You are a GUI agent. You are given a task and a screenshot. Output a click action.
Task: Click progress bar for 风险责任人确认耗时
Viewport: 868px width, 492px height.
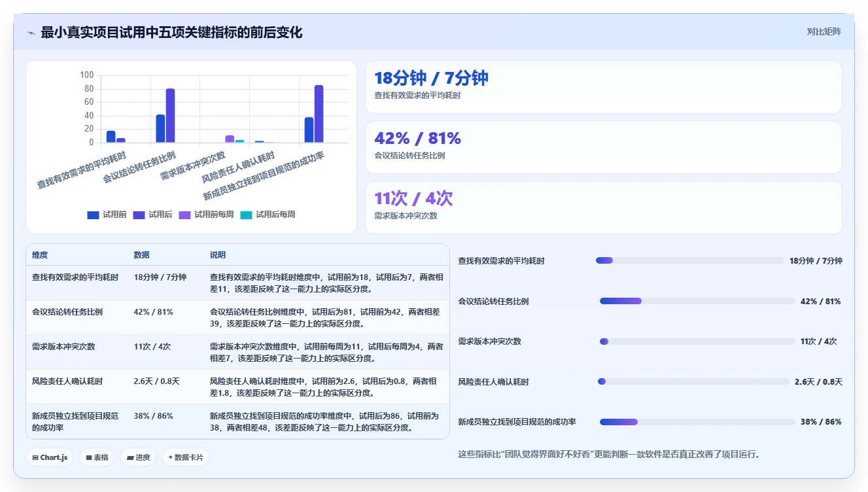pos(693,381)
